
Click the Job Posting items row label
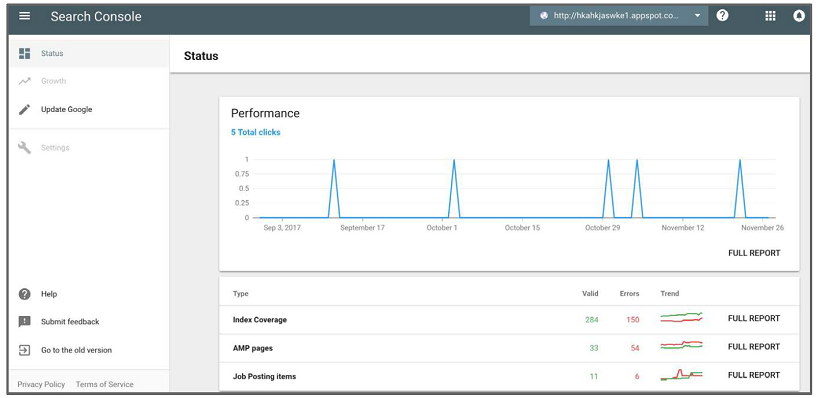264,376
